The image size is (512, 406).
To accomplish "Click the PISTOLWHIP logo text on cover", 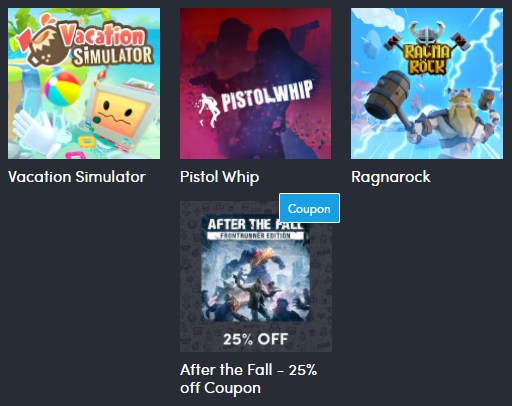I will [268, 95].
